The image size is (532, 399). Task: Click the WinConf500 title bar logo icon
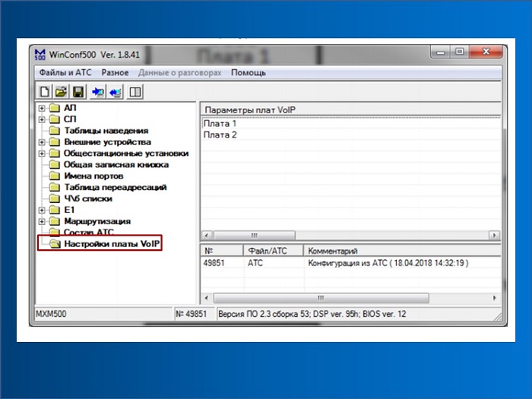(x=40, y=54)
